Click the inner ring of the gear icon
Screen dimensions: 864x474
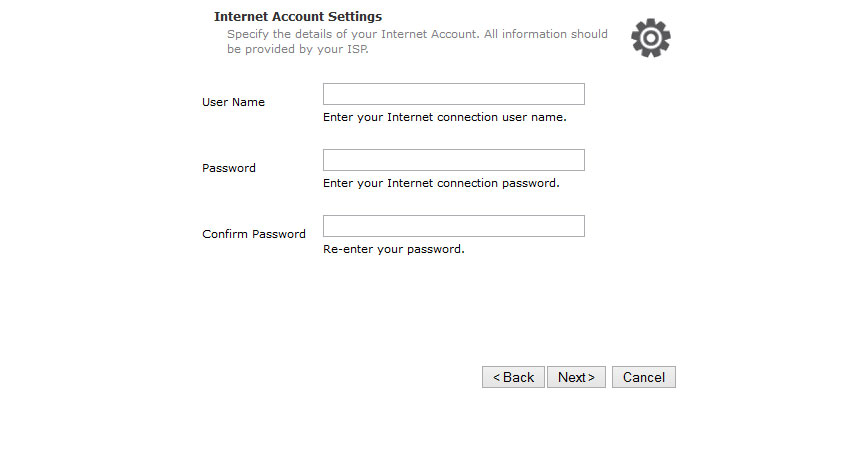651,38
